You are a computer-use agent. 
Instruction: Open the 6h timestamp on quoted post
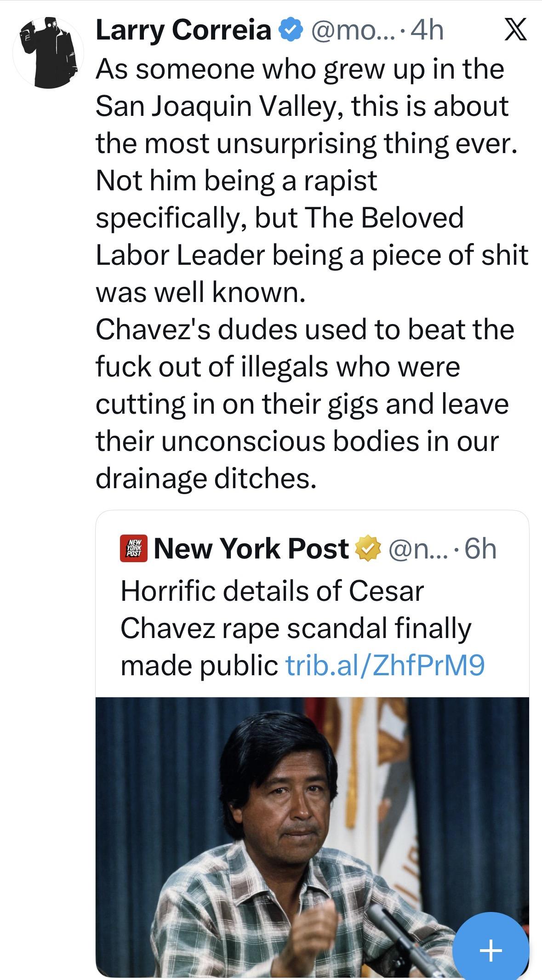click(x=480, y=548)
